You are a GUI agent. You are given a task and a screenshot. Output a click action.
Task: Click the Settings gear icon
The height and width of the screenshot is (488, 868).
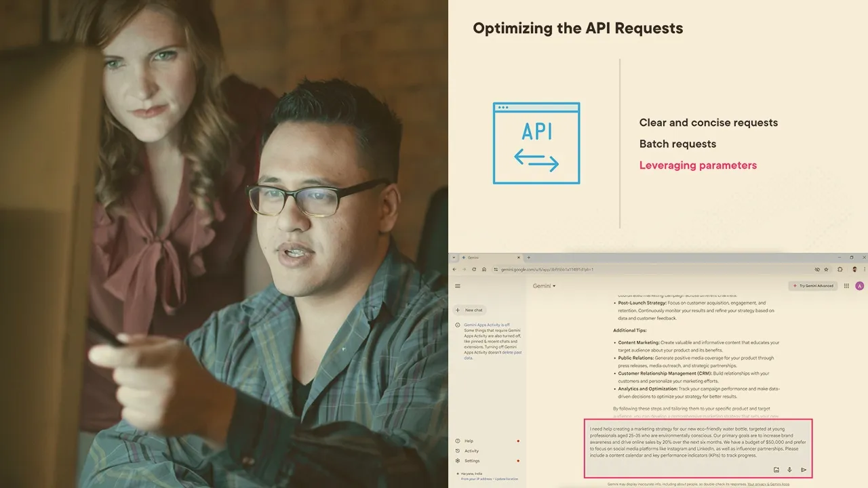[x=458, y=461]
